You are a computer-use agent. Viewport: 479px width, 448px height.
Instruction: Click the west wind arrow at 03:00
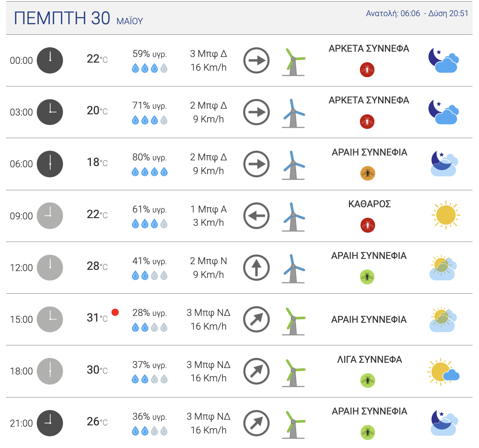(x=256, y=112)
